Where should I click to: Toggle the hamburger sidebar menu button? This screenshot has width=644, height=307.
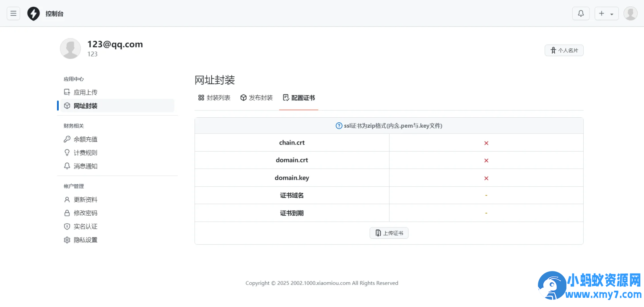(x=13, y=13)
